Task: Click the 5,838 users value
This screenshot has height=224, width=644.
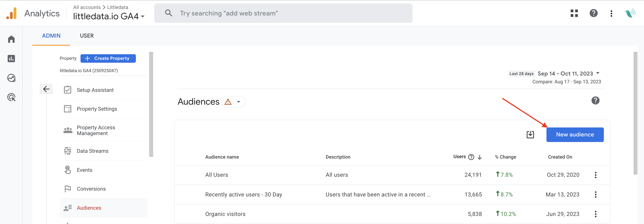Action: point(474,214)
